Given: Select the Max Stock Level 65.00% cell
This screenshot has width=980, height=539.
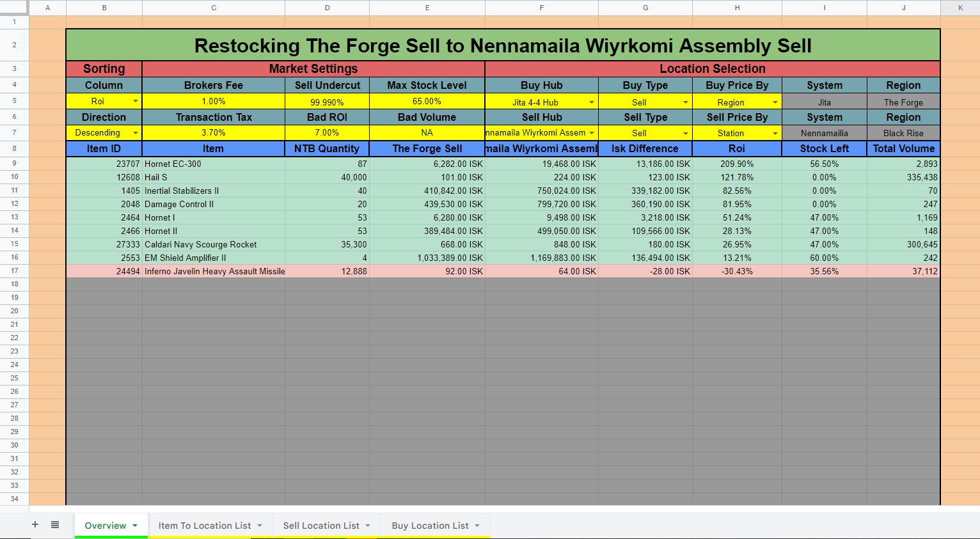Looking at the screenshot, I should click(427, 100).
